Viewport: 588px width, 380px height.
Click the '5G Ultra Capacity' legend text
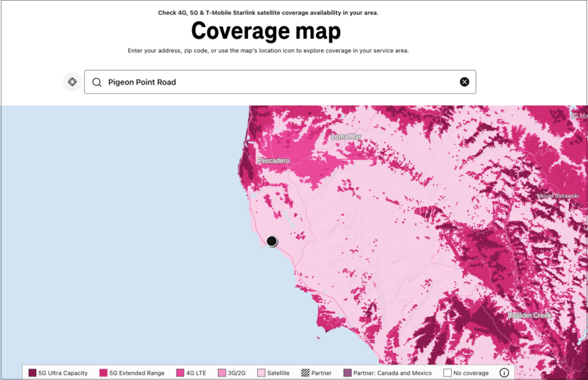[x=63, y=373]
